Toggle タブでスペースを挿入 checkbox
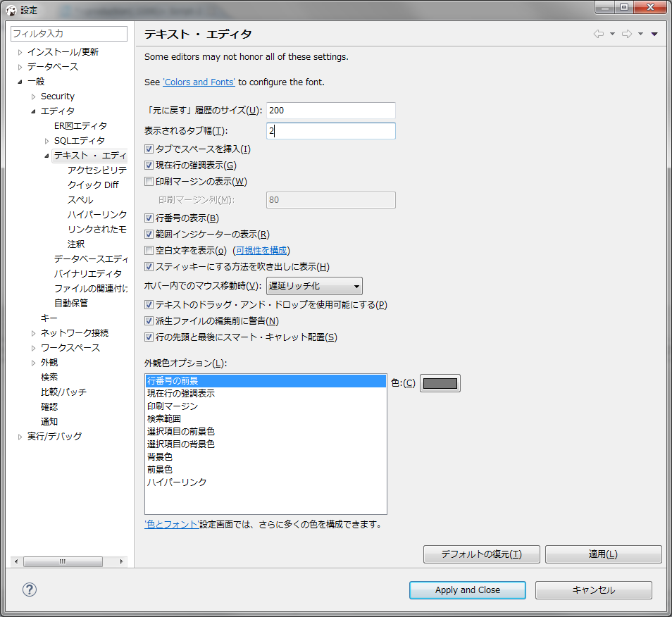The width and height of the screenshot is (672, 617). point(149,149)
